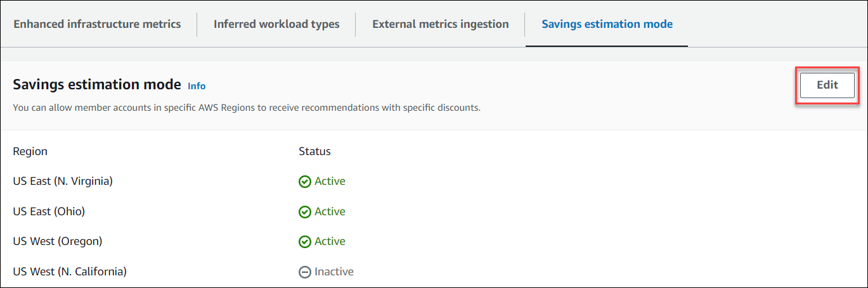The image size is (868, 288).
Task: Click the Active status text for Oregon
Action: (330, 241)
